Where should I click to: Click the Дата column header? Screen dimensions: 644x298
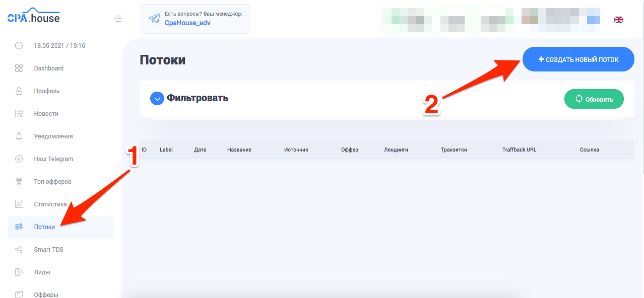(200, 150)
